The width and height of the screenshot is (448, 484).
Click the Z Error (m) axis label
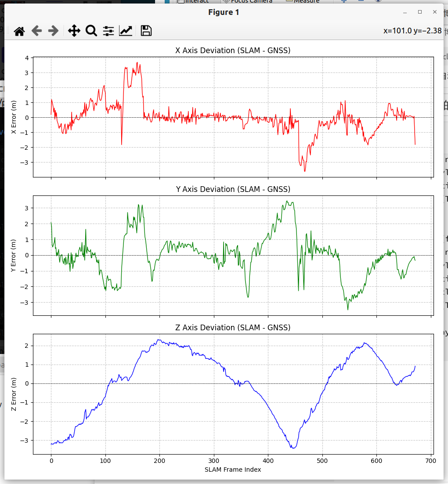click(x=14, y=394)
